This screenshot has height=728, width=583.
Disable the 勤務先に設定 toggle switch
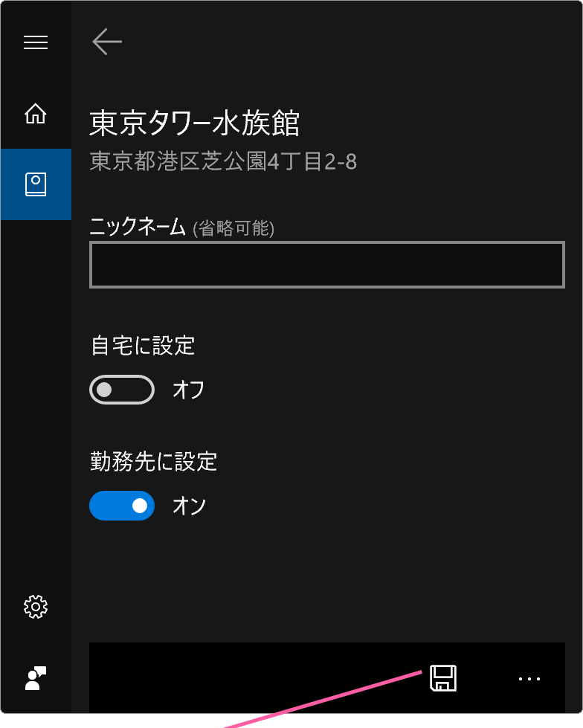coord(122,506)
